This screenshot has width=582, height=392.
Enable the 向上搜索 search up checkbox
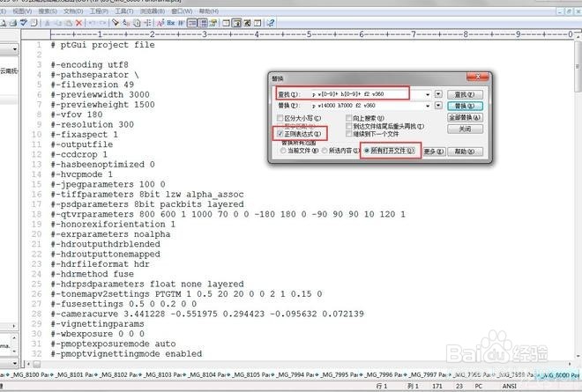pos(348,118)
